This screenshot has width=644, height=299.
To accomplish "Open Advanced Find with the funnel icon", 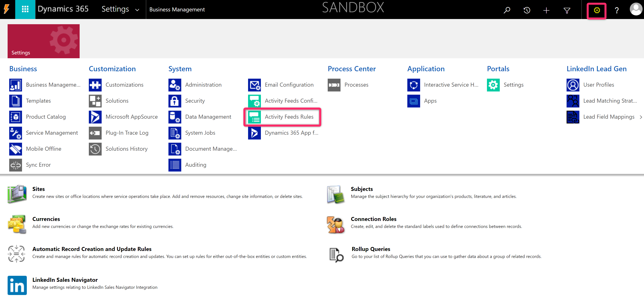I will coord(567,10).
